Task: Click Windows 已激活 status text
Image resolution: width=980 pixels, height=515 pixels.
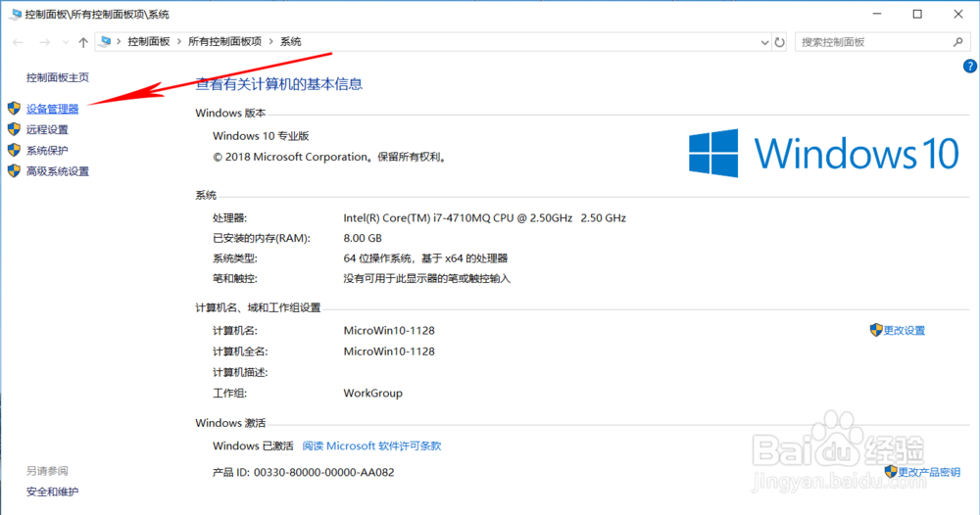Action: 253,445
